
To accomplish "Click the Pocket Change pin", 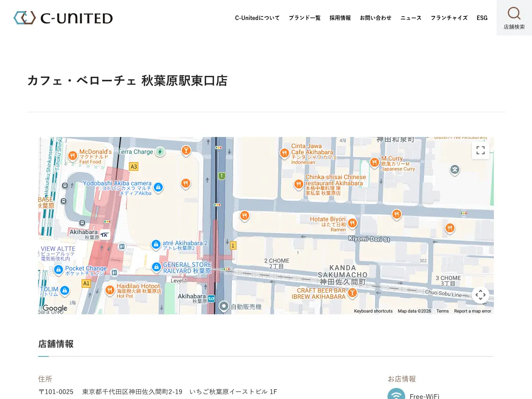I will tap(59, 270).
